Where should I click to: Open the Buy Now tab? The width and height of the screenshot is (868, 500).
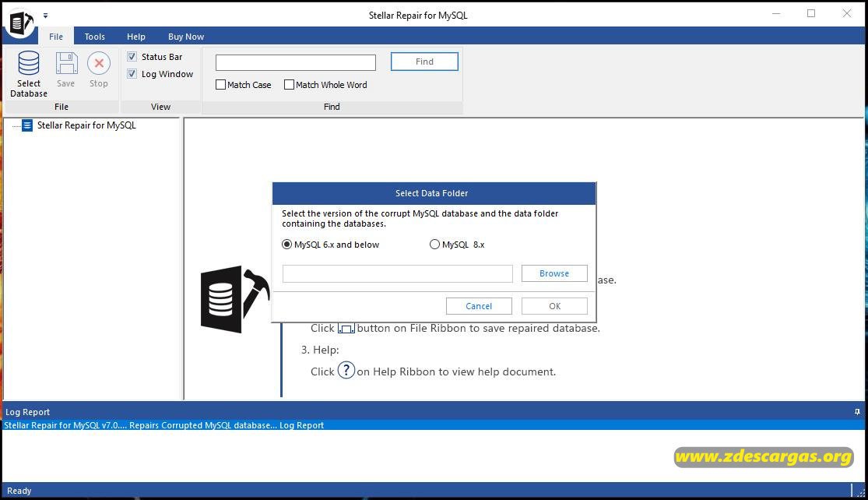coord(186,37)
